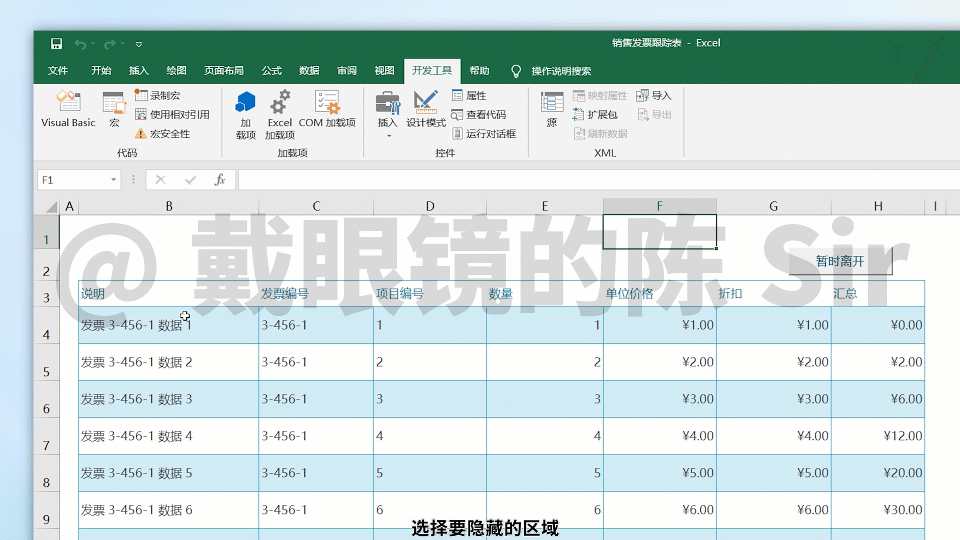Open the Customize Quick Access Toolbar dropdown
Viewport: 960px width, 540px height.
click(x=139, y=44)
